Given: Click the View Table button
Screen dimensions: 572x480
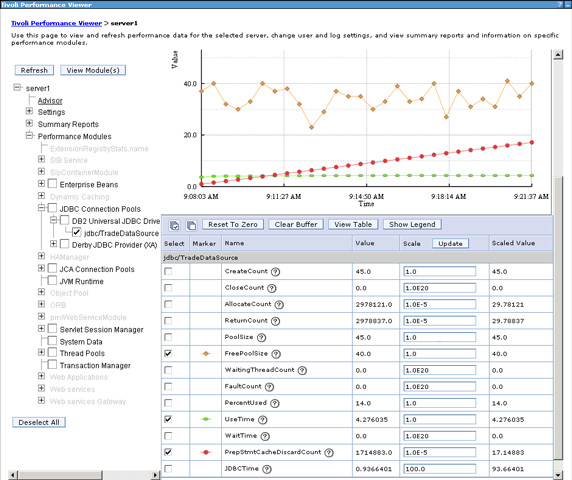Looking at the screenshot, I should (x=353, y=224).
